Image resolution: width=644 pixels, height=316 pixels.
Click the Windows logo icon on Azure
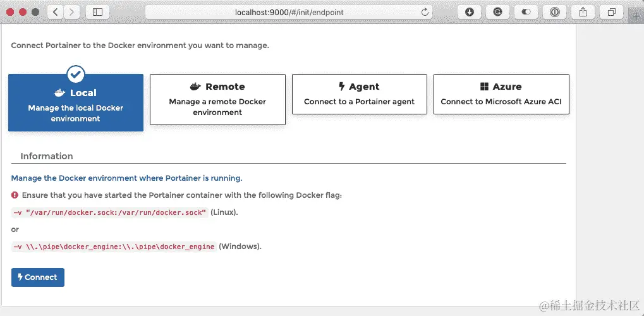(x=484, y=87)
